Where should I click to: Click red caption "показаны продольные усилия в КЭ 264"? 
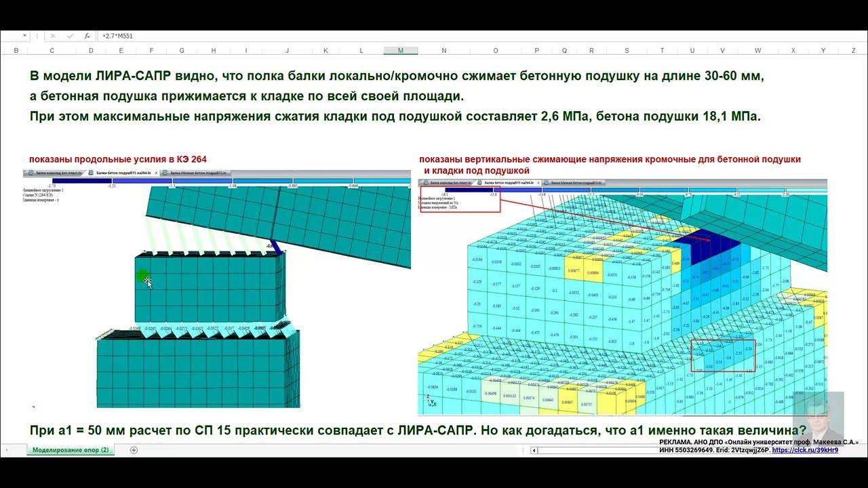(118, 159)
